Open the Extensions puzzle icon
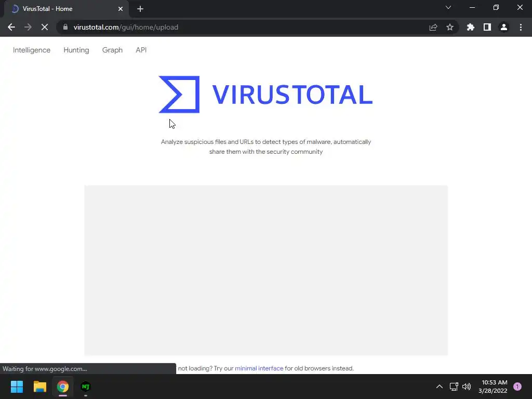 471,27
